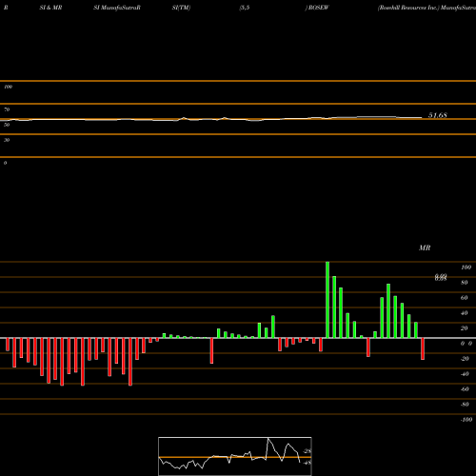476x476 pixels.
Task: Click the -80 label on MR axis
Action: 465,405
